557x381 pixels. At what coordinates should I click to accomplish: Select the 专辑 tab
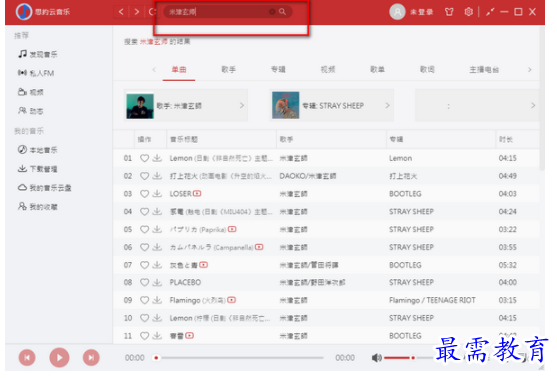tap(278, 70)
